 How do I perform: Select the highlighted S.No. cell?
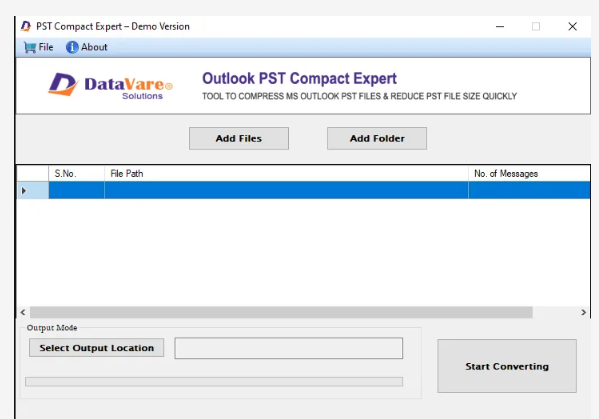pos(76,190)
